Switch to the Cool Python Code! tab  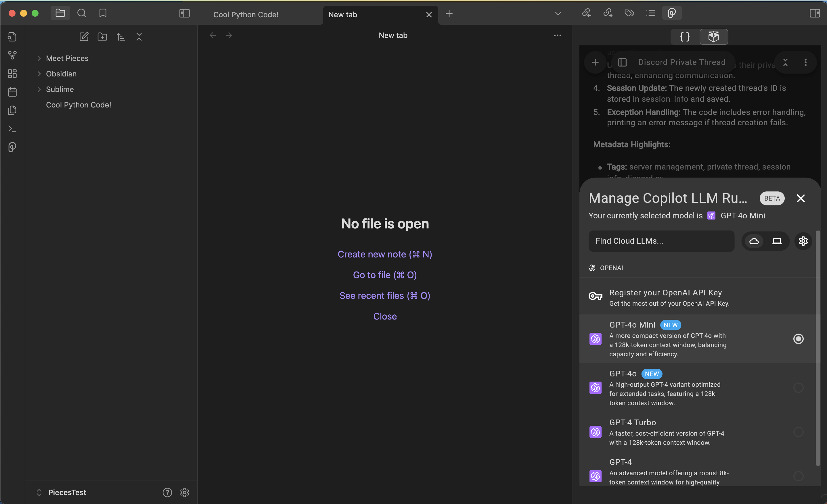point(246,14)
